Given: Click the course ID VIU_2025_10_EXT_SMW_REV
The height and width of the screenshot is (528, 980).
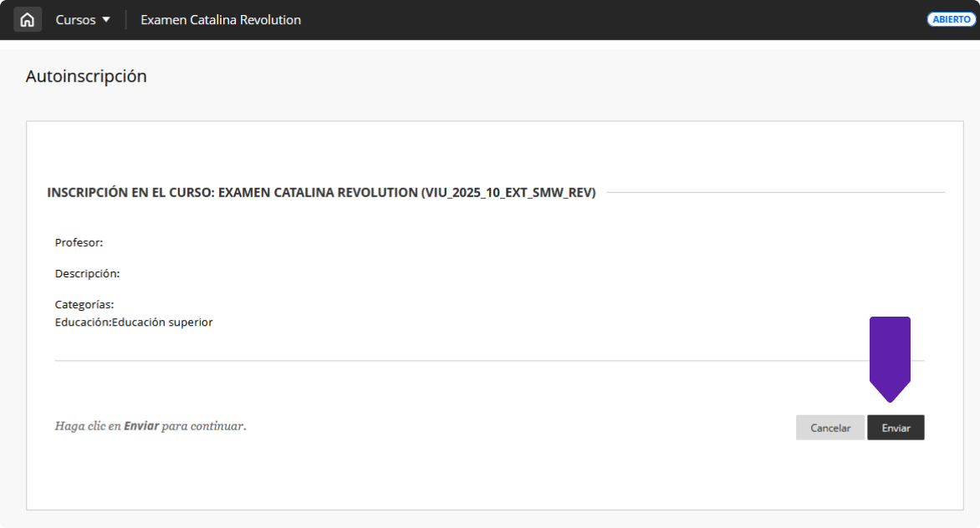Looking at the screenshot, I should 509,192.
